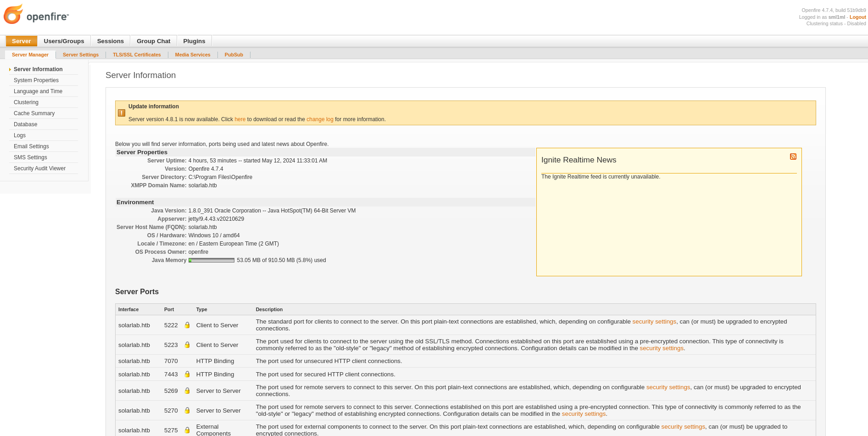Click security settings link in port 5270 row
Image resolution: width=868 pixels, height=436 pixels.
pos(584,414)
